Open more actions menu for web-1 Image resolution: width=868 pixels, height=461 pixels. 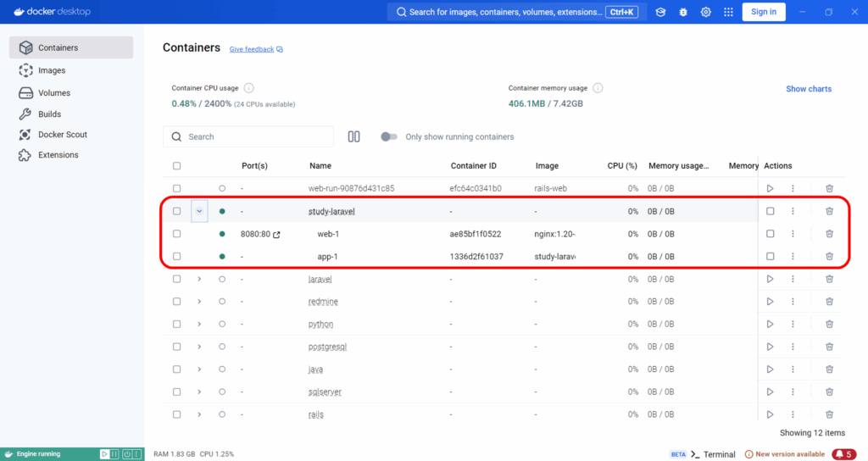pos(793,234)
